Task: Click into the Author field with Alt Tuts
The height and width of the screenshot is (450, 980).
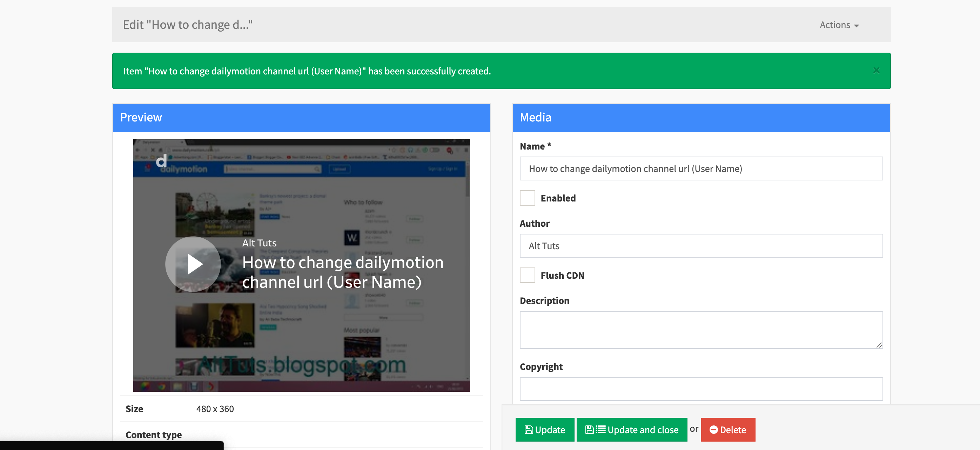Action: point(701,246)
